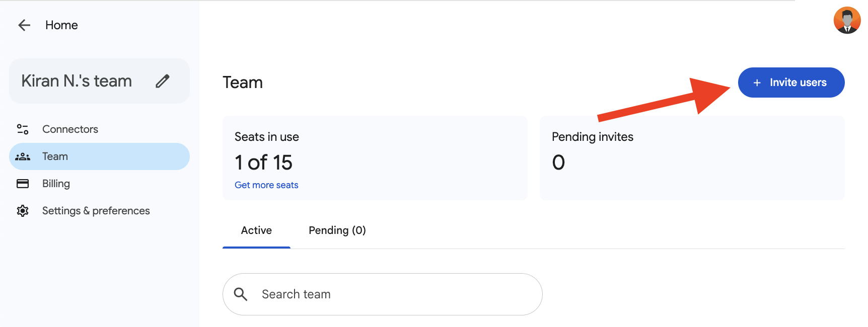This screenshot has height=327, width=868.
Task: Click the Billing card icon
Action: tap(23, 184)
